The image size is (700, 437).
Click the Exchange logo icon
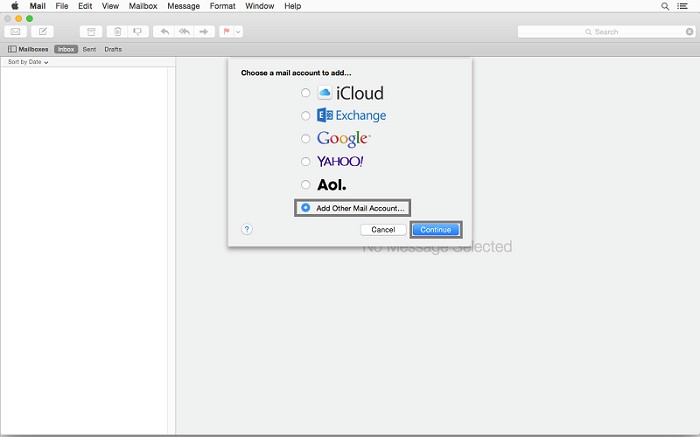tap(325, 115)
